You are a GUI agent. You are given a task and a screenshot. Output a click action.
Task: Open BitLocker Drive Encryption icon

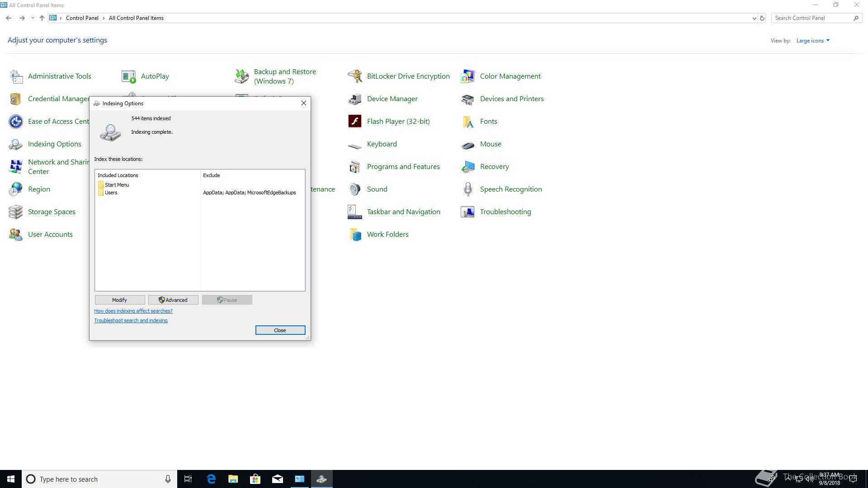[355, 76]
